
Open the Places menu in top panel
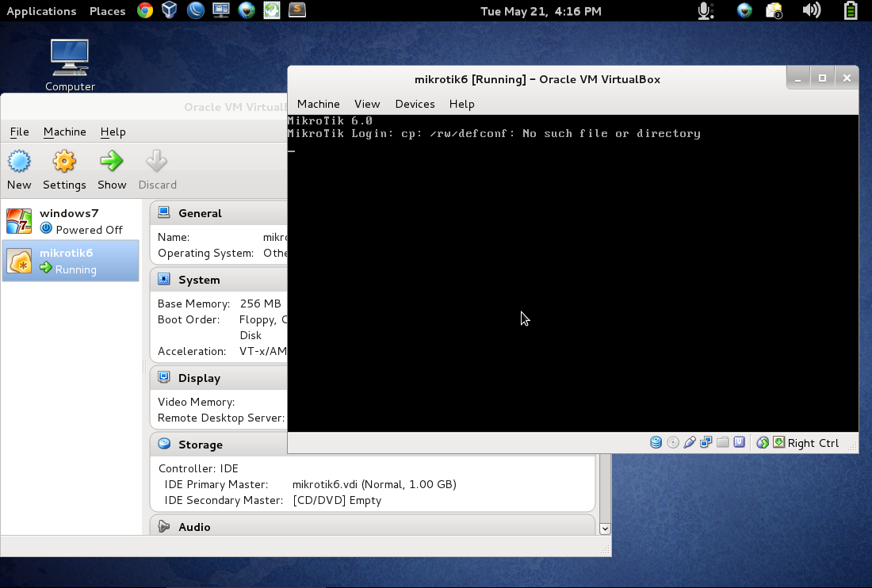point(107,11)
